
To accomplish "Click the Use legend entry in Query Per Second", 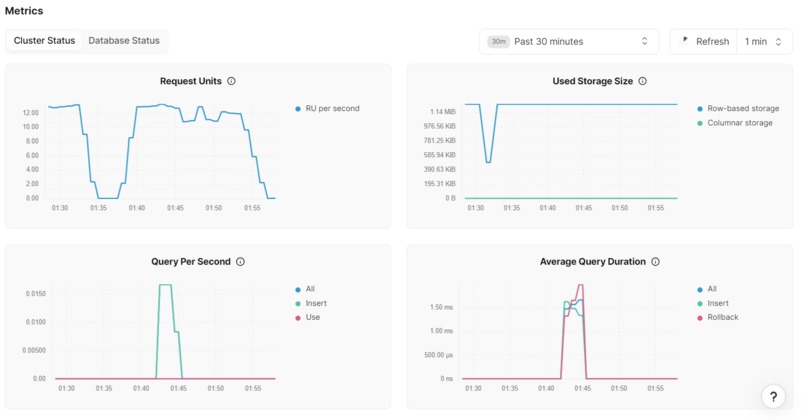I will tap(307, 317).
